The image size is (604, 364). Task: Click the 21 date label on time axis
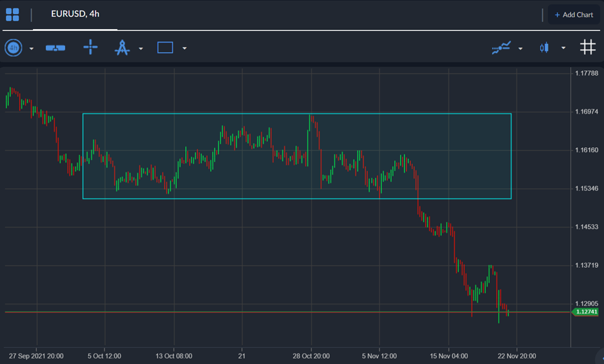tap(241, 356)
